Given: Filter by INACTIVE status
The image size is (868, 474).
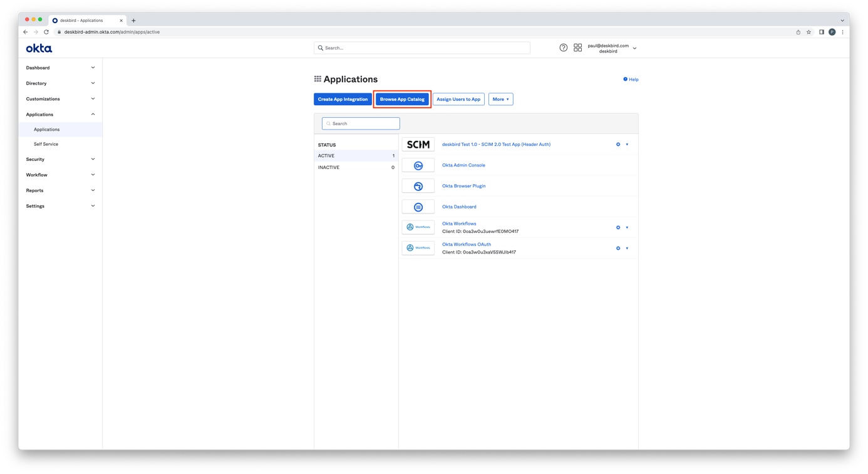Looking at the screenshot, I should click(x=329, y=167).
